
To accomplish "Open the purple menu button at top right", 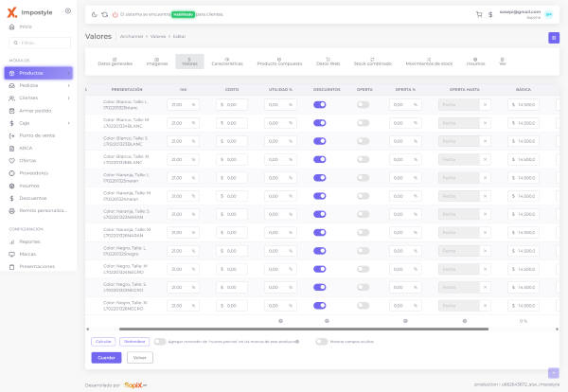I will click(x=553, y=37).
